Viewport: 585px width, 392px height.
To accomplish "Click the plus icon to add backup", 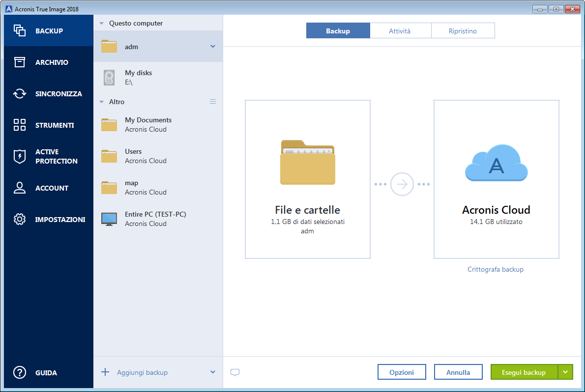I will pos(105,372).
